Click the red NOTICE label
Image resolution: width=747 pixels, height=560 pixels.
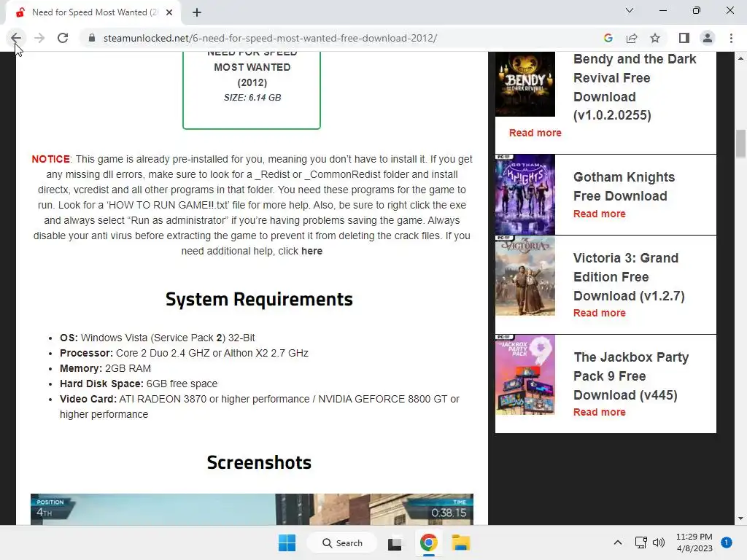tap(50, 159)
